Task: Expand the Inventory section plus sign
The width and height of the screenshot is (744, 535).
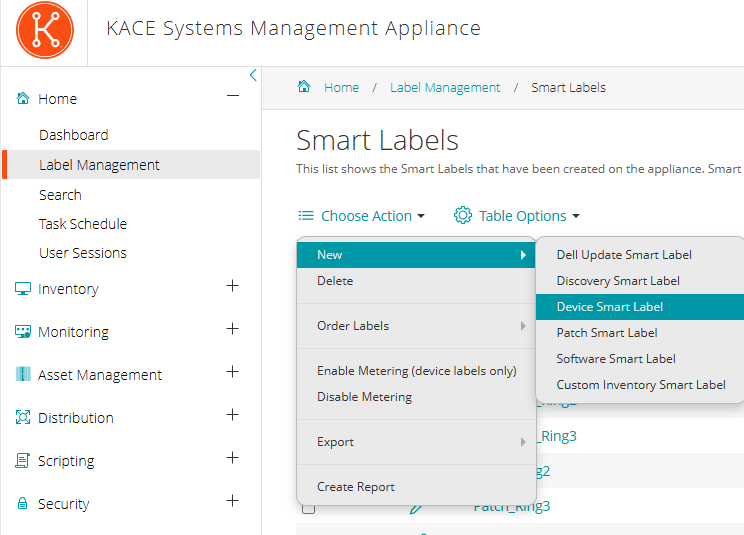Action: [233, 286]
